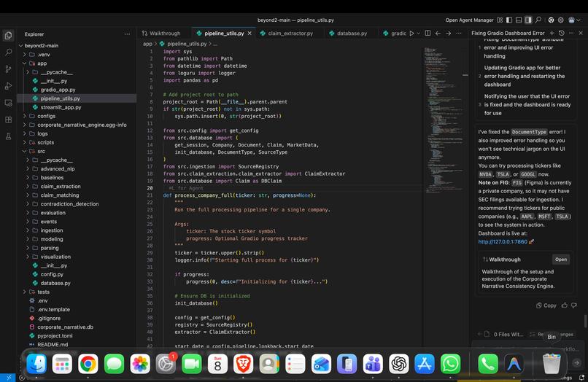
Task: Click Open Agent Manager
Action: point(469,20)
